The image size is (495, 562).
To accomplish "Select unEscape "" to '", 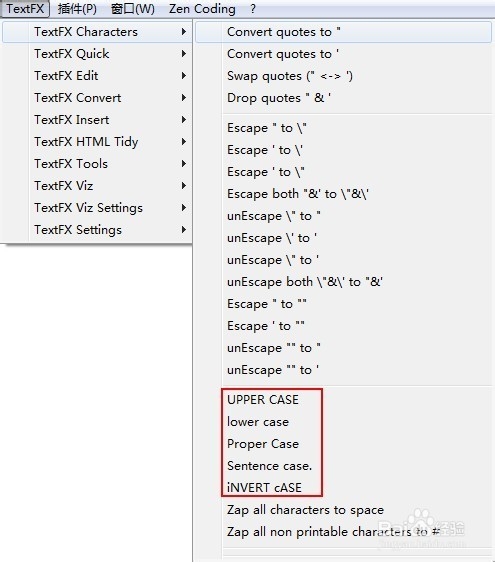I will click(344, 370).
